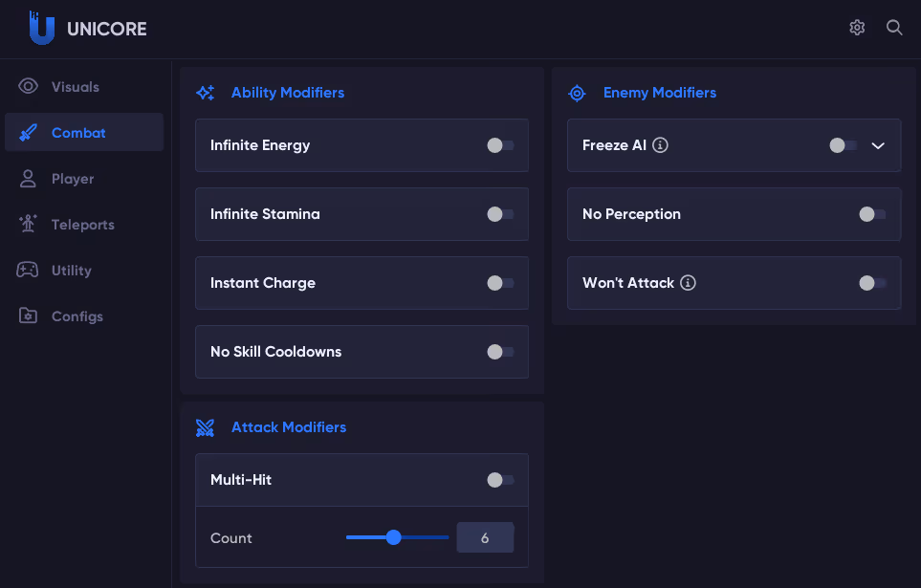Image resolution: width=921 pixels, height=588 pixels.
Task: Click the Player person icon
Action: [28, 179]
